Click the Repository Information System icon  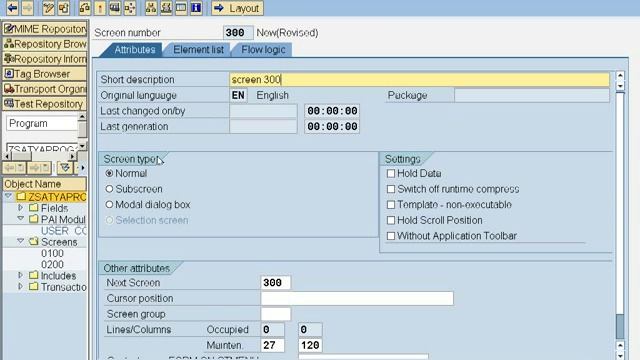pyautogui.click(x=9, y=59)
